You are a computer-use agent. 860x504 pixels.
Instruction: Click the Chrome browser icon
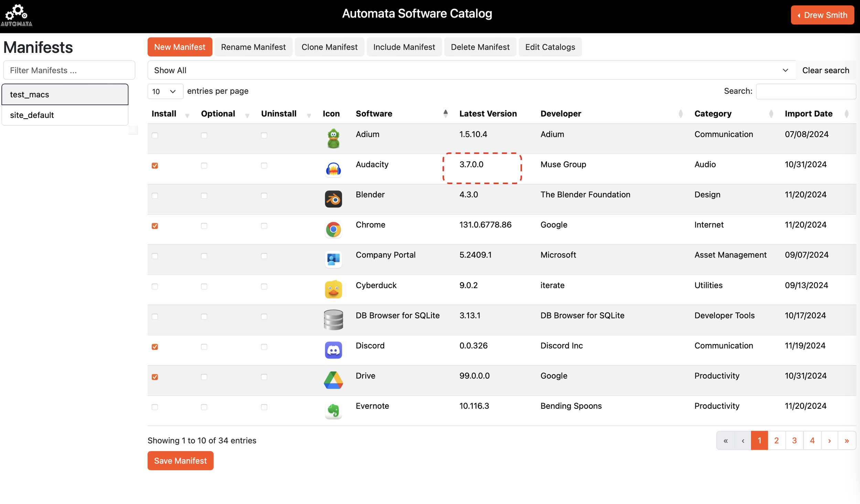[x=333, y=229]
